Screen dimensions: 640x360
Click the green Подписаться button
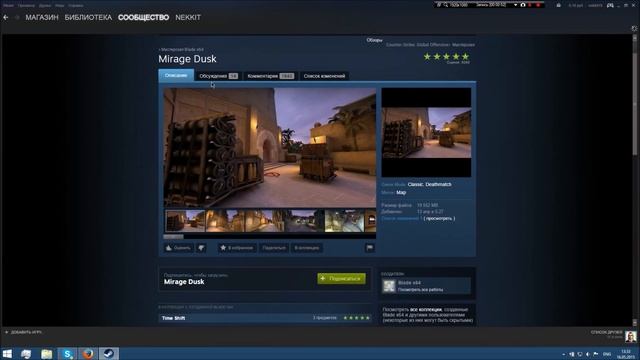click(342, 278)
